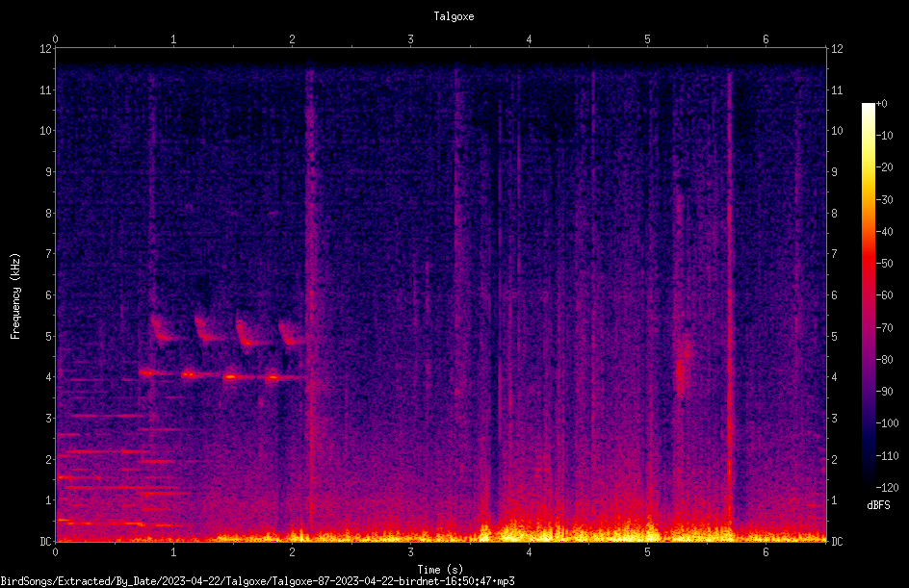Click the white top of the dBFS color scale
Viewport: 909px width, 588px height.
868,107
